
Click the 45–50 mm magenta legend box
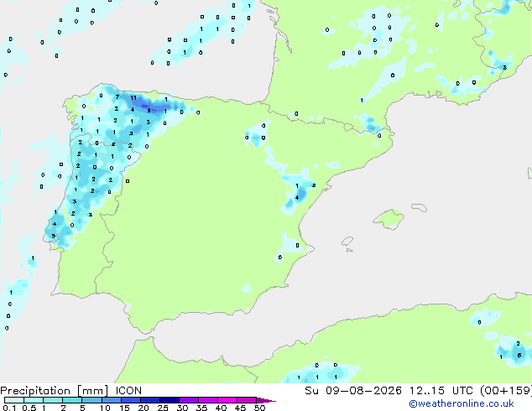click(247, 400)
